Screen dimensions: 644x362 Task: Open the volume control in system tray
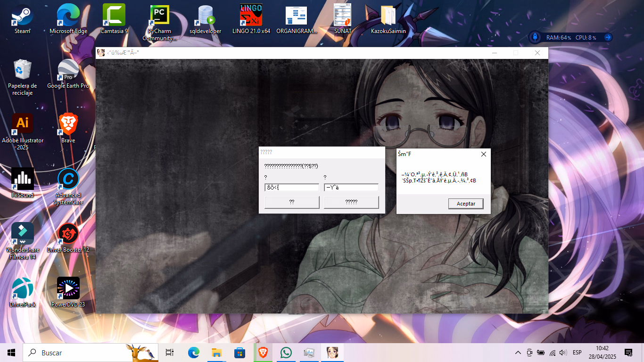[x=562, y=353]
